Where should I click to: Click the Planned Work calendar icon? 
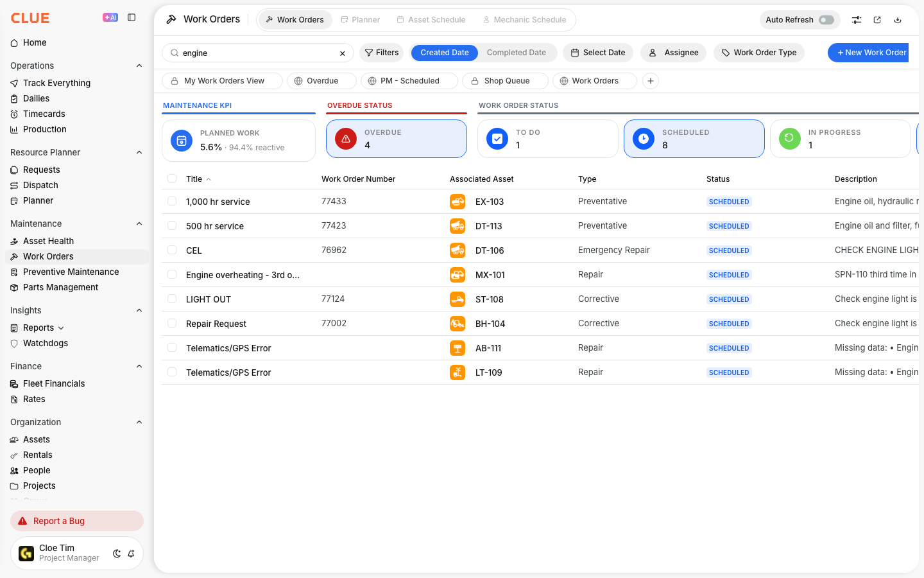pos(182,141)
